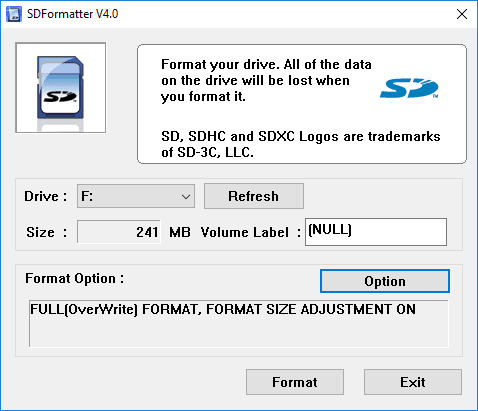
Task: Click the Size field showing 241
Action: (119, 232)
